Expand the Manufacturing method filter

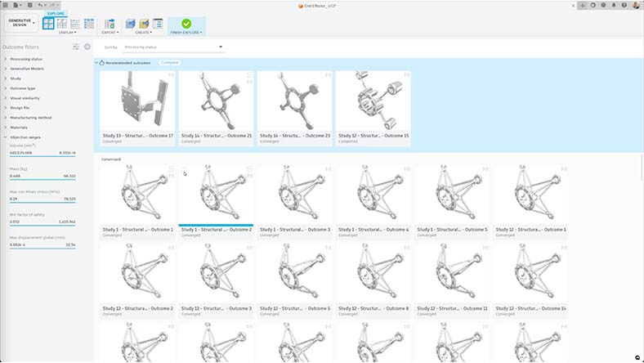tap(33, 117)
